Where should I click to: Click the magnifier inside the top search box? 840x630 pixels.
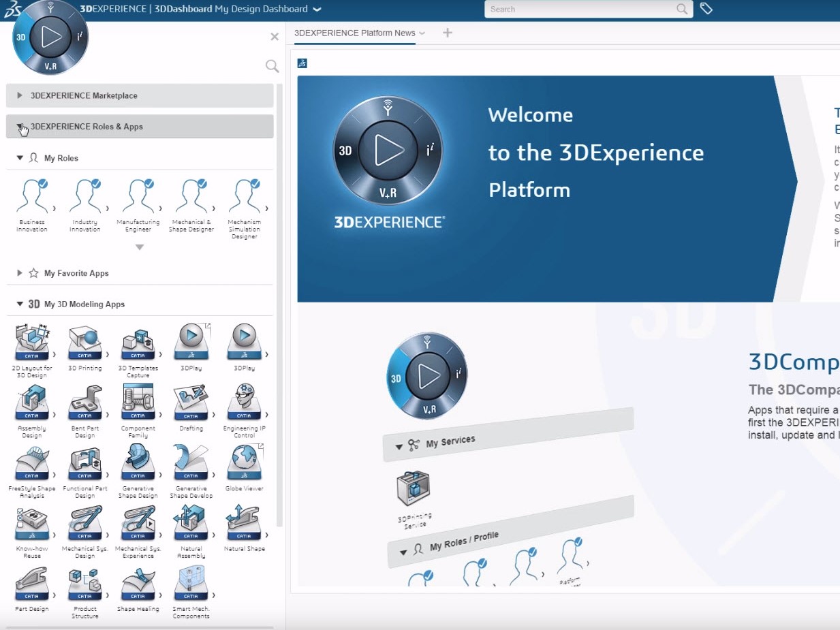(x=682, y=9)
